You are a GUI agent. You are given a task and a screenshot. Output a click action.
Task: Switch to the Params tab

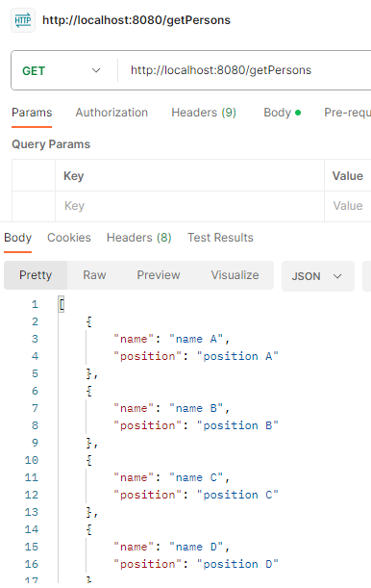point(32,113)
